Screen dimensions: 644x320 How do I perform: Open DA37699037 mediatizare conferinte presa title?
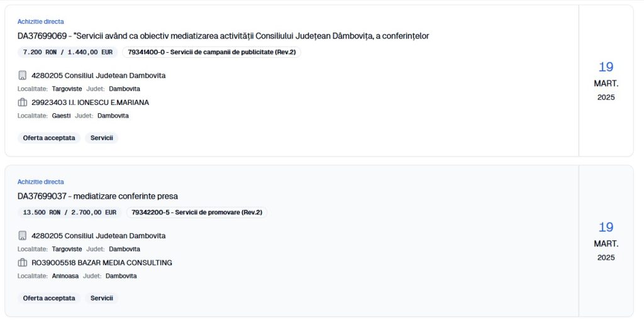click(x=97, y=196)
